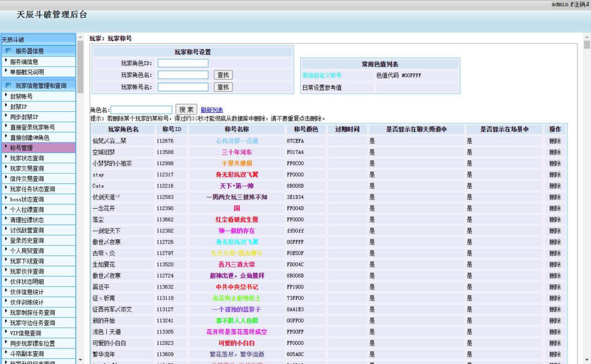
Task: Focus the 角色名 search box
Action: point(141,110)
